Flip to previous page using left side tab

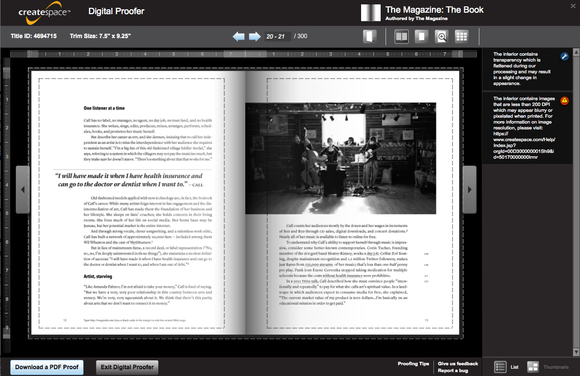[23, 189]
